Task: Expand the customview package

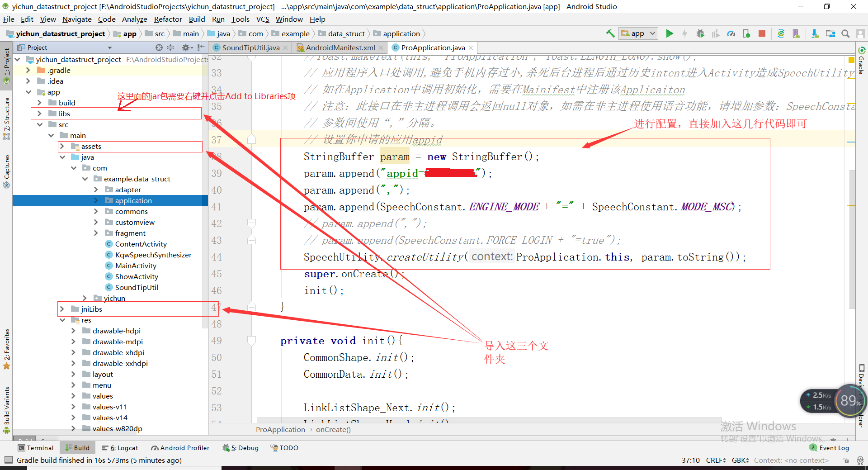Action: tap(96, 222)
